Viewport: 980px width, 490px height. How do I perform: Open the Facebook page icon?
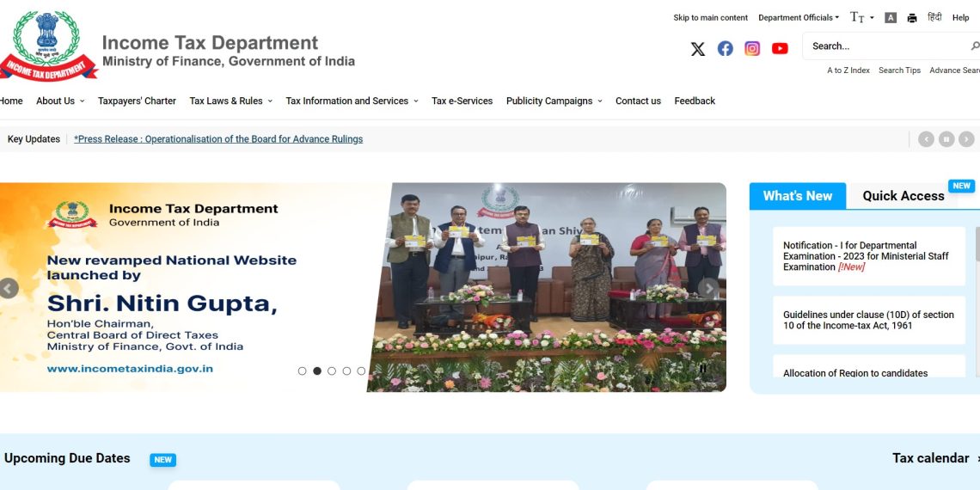(x=725, y=49)
